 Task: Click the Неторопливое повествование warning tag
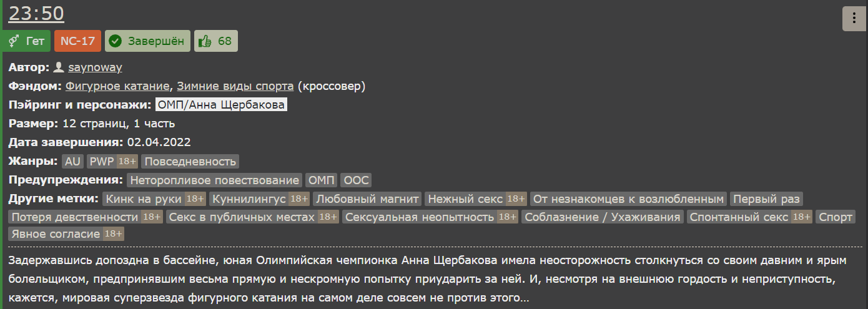point(214,180)
